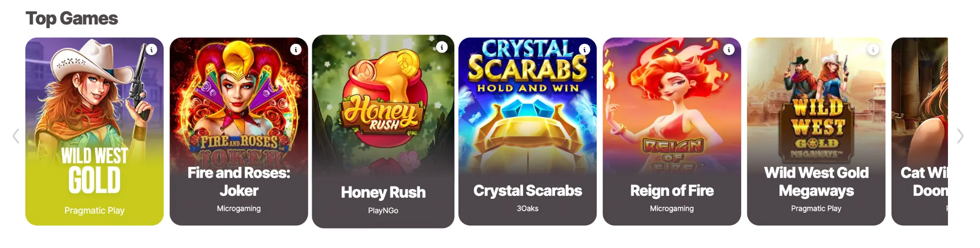Open info icon on Wild West Gold card
This screenshot has width=980, height=248.
pyautogui.click(x=151, y=49)
